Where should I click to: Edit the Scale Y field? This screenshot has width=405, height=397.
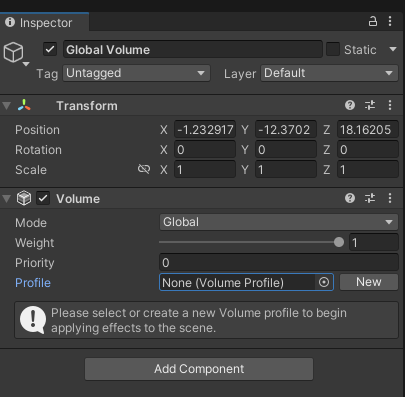[286, 169]
